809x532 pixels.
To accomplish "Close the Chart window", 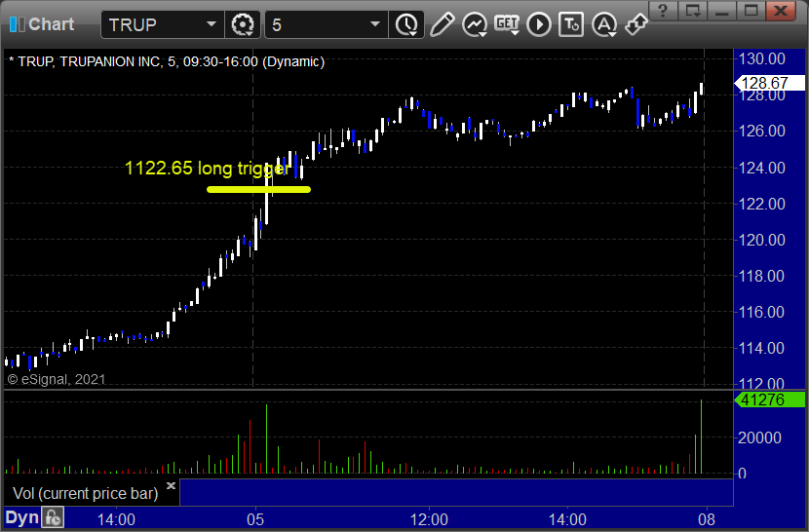I will point(781,11).
